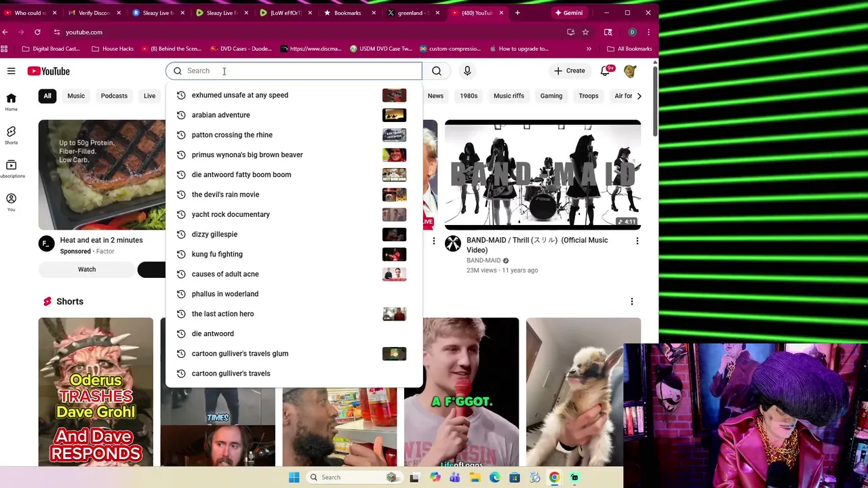Click the Gemini button in Chrome
The image size is (868, 488).
point(568,13)
